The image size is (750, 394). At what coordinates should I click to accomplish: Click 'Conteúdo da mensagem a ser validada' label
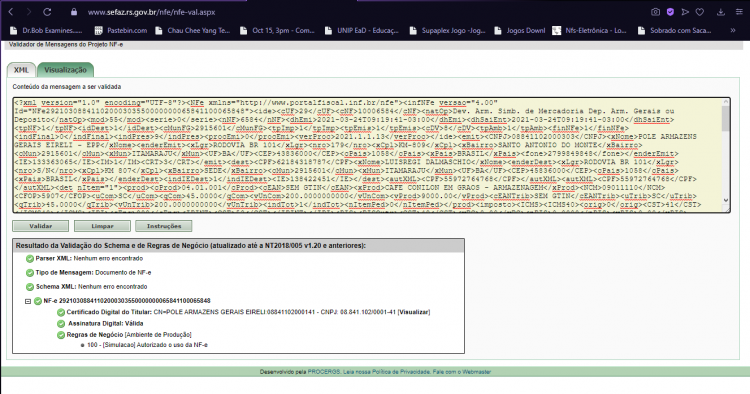coord(66,87)
